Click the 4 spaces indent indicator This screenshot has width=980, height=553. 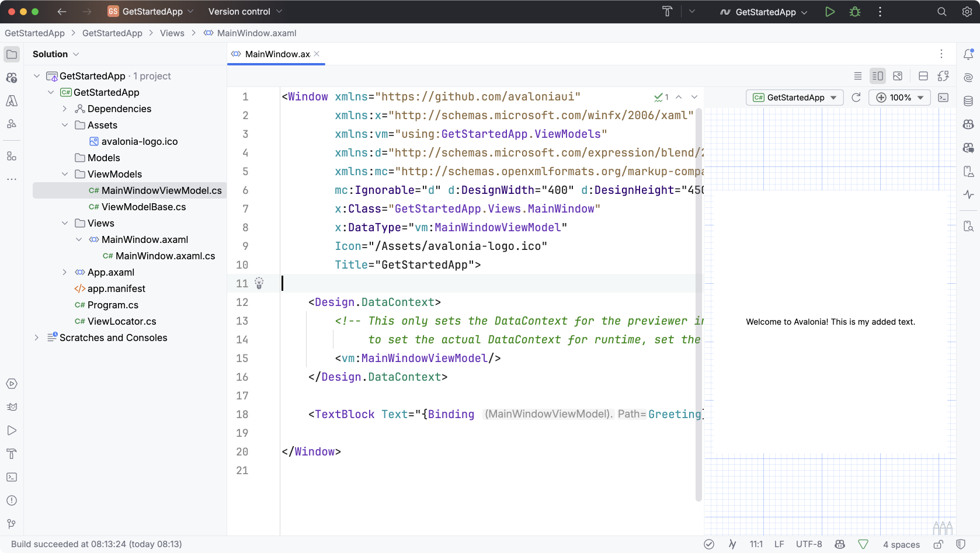coord(901,544)
